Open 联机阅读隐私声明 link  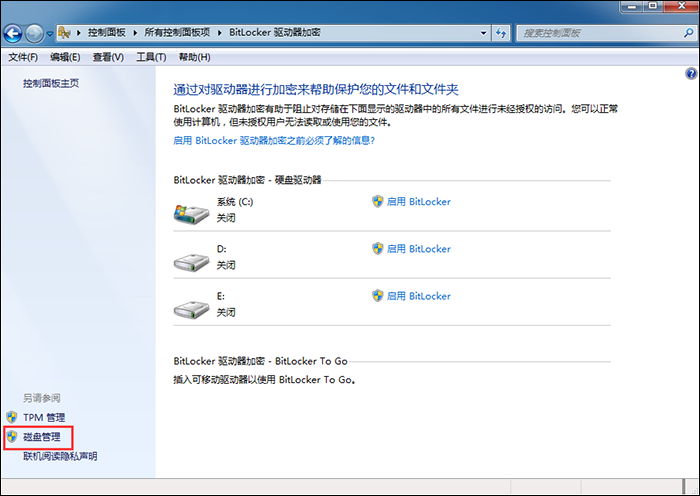60,456
